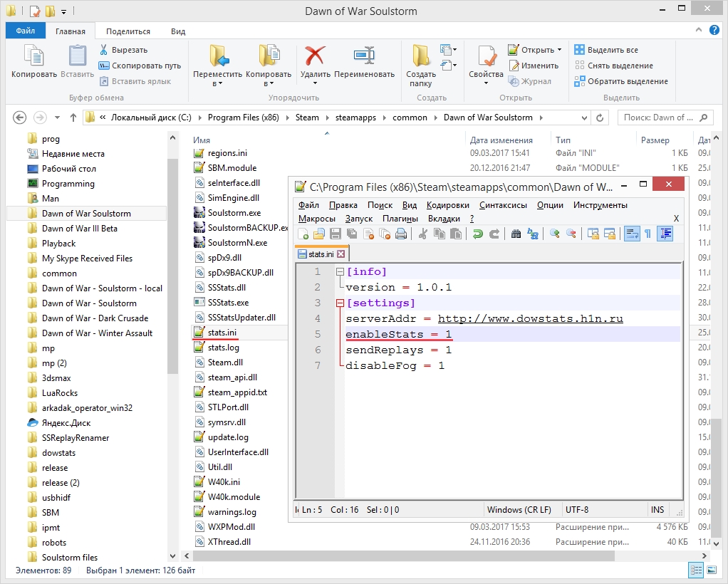Toggle Word wrap in Notepad++
This screenshot has height=584, width=728.
(631, 234)
